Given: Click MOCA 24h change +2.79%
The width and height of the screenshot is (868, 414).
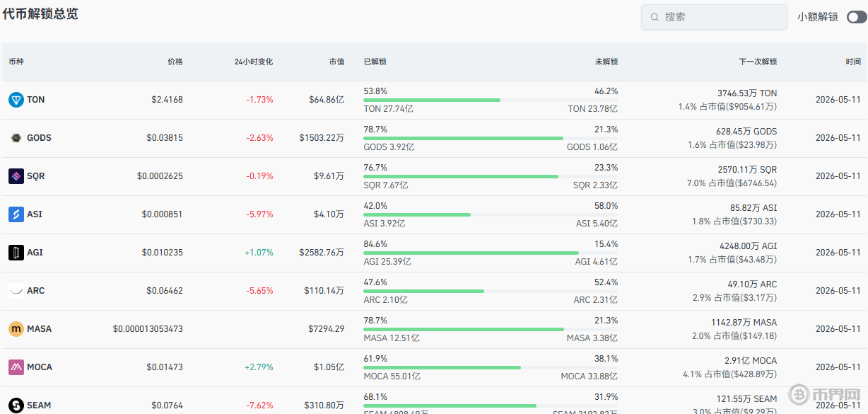Looking at the screenshot, I should point(259,367).
